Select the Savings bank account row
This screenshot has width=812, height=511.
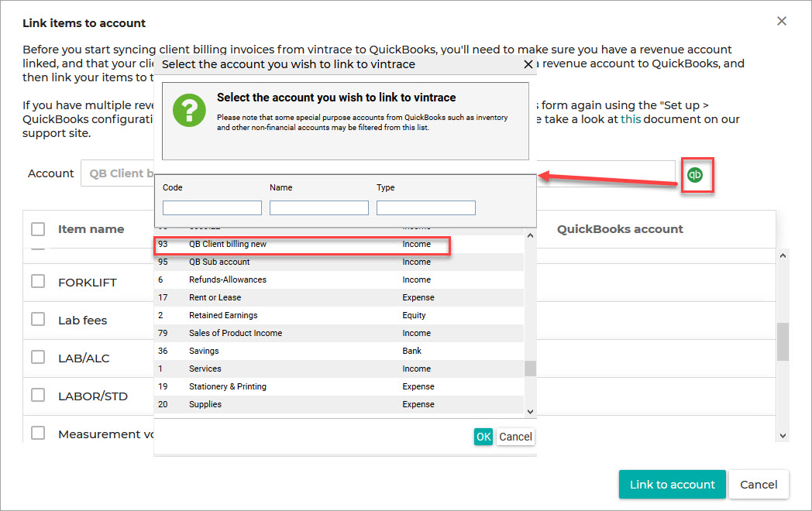339,351
